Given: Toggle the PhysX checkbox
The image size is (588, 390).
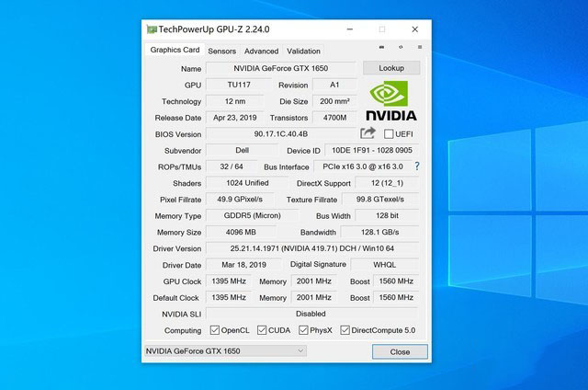Looking at the screenshot, I should 303,330.
